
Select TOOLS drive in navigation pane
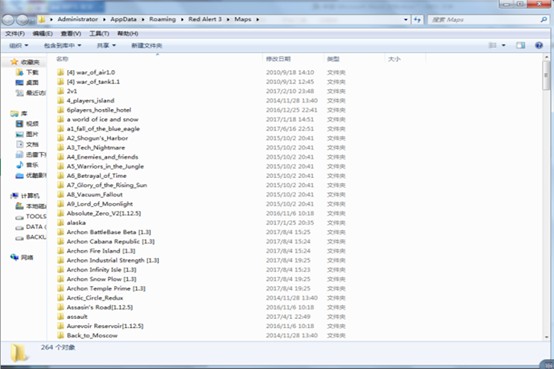[31, 216]
